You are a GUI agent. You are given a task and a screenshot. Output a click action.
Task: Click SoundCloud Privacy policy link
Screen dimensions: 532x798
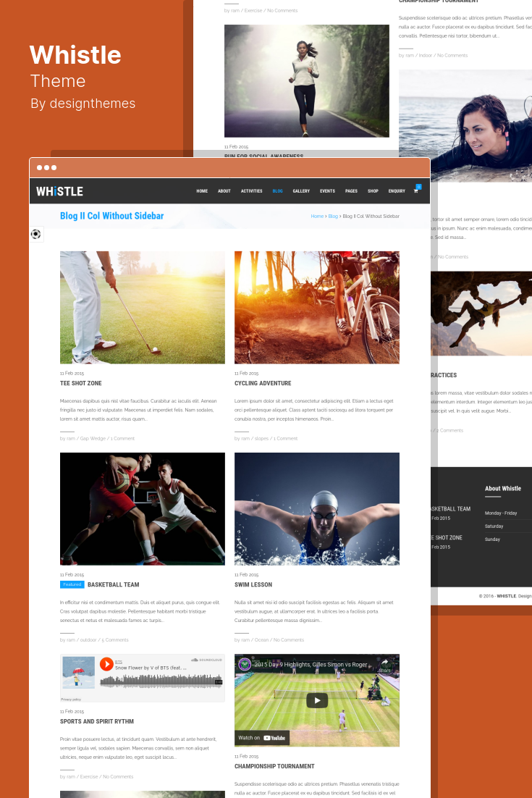71,700
